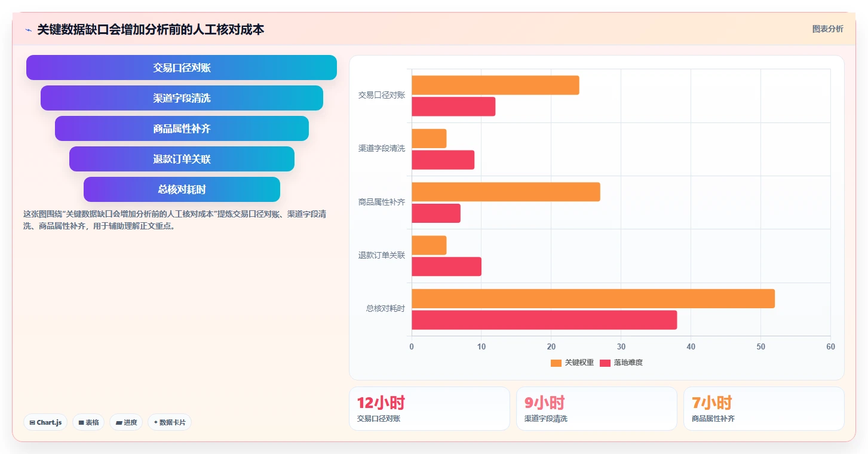Click the y-axis label 总核对耗时
Screen dimensions: 868x454
pyautogui.click(x=385, y=309)
